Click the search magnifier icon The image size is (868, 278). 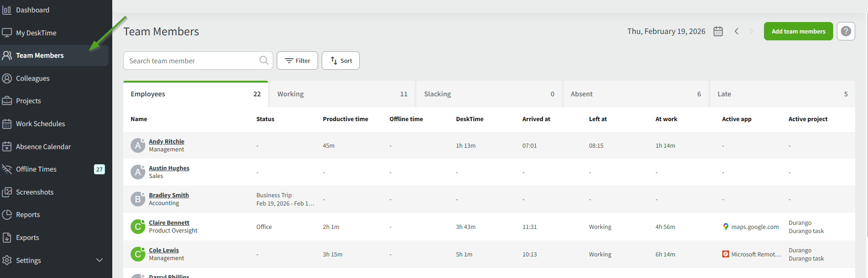pos(264,61)
